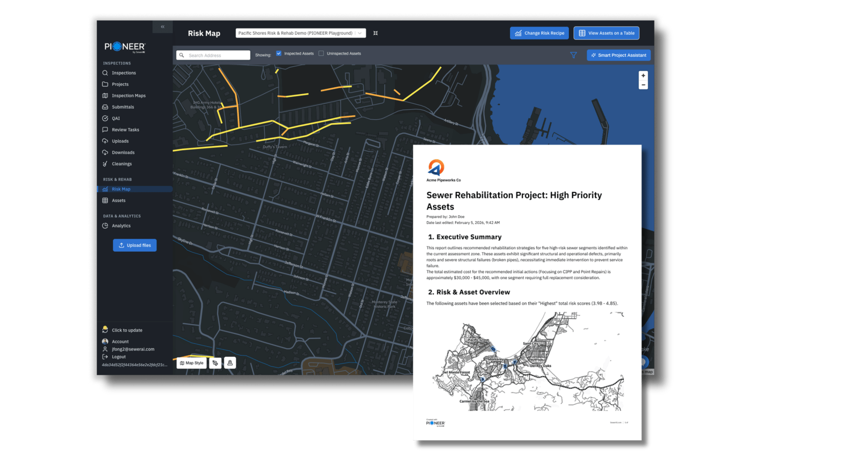Viewport: 868px width, 454px height.
Task: Open the filter funnel control
Action: pos(574,55)
